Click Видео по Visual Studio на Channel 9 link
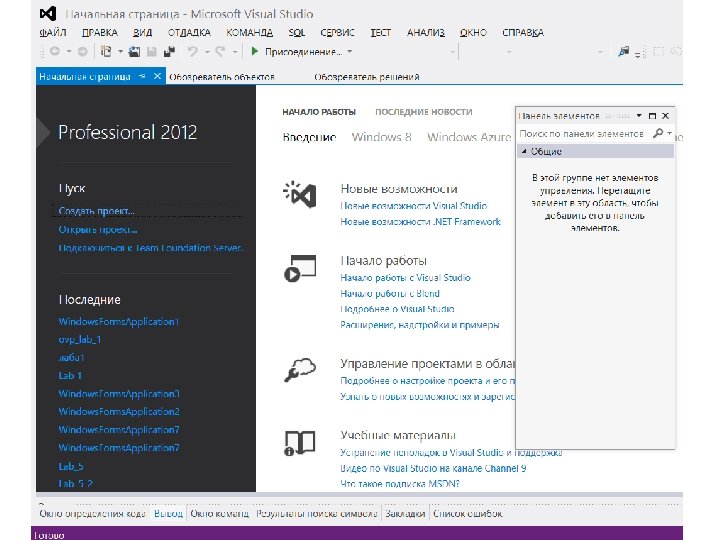Screen dimensions: 720x540 433,468
